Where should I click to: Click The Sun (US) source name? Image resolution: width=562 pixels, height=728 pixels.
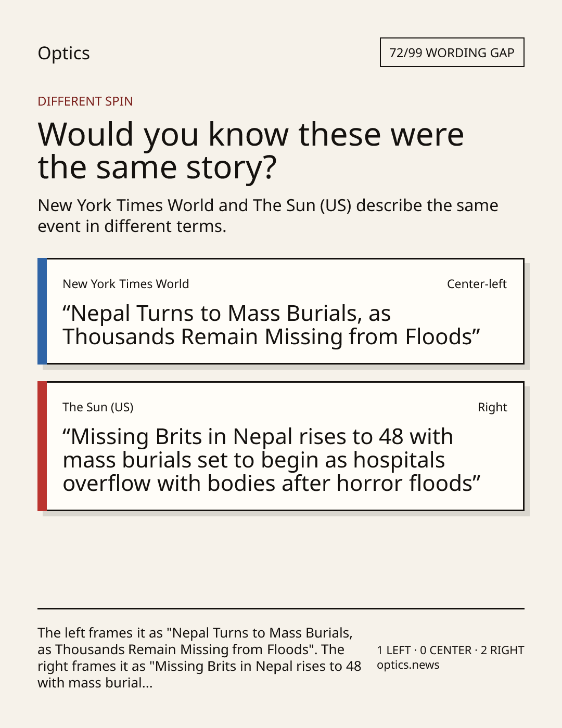(x=98, y=407)
